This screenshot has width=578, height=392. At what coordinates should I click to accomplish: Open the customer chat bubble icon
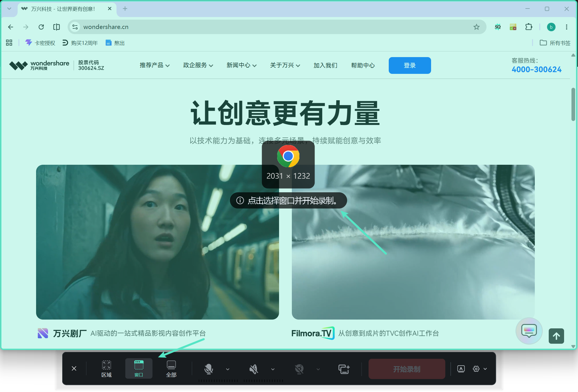[x=529, y=331]
